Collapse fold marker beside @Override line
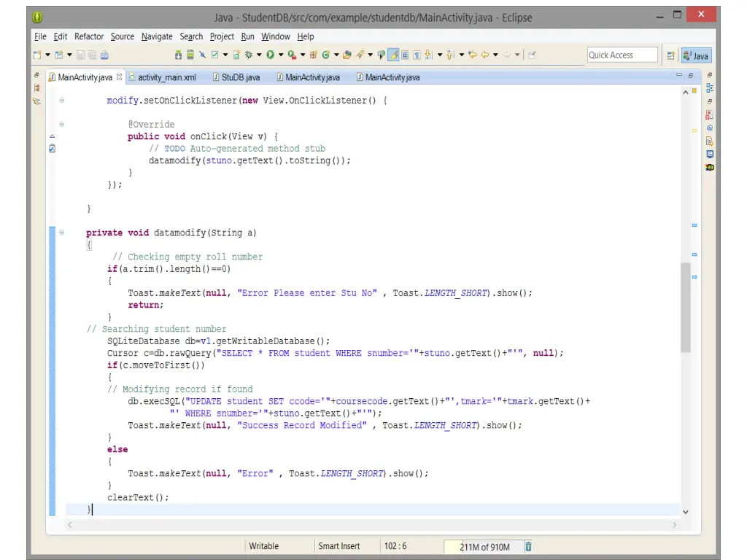This screenshot has height=560, width=747. click(62, 124)
